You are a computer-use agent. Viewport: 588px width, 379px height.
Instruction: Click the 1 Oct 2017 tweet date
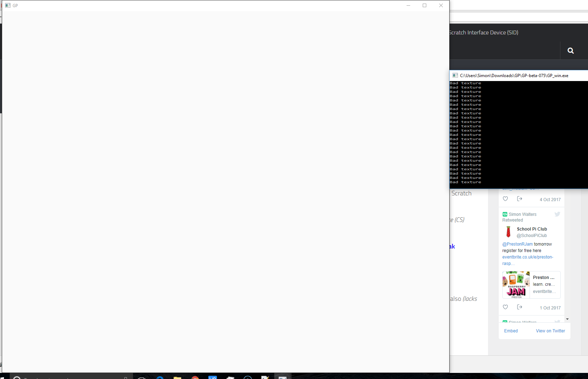[550, 308]
